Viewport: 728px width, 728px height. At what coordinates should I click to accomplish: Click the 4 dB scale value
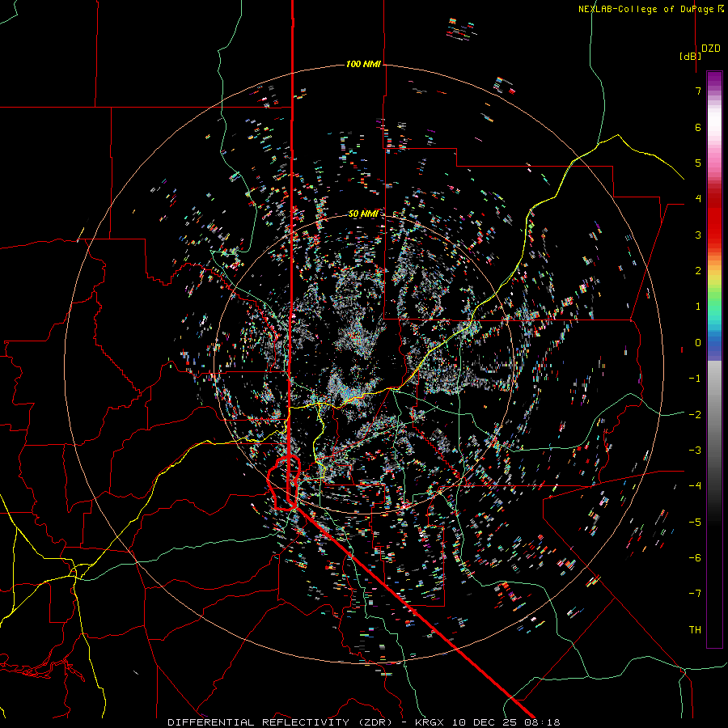click(698, 199)
